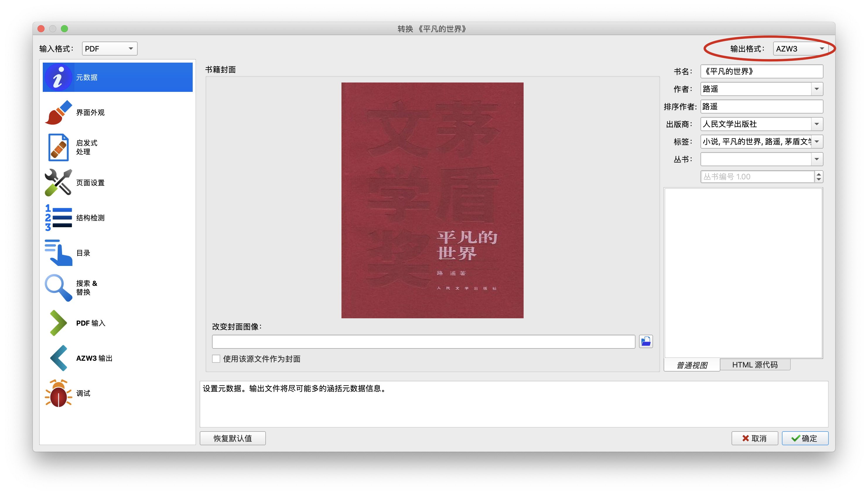
Task: Click 取消 button
Action: (754, 438)
